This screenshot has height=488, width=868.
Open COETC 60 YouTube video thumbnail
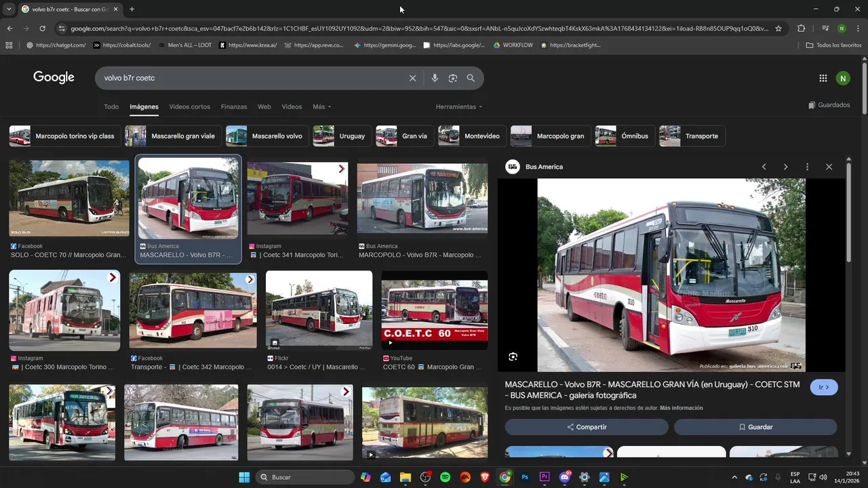435,310
